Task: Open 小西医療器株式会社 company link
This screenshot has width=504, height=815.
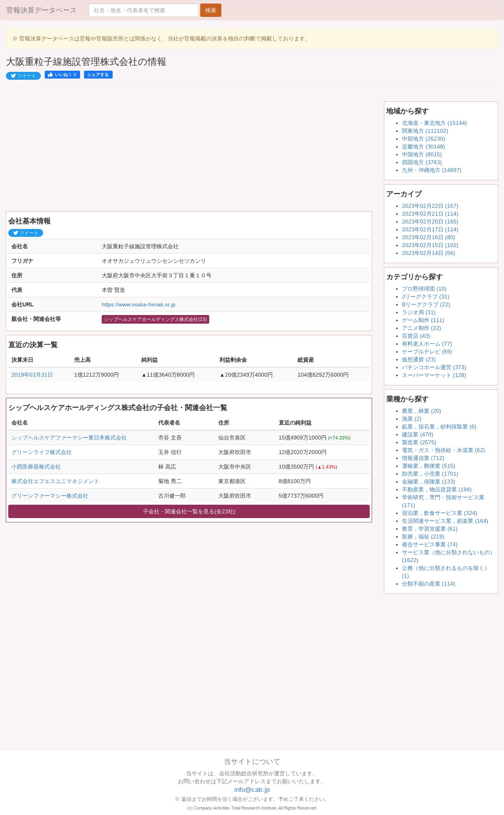Action: (x=36, y=467)
